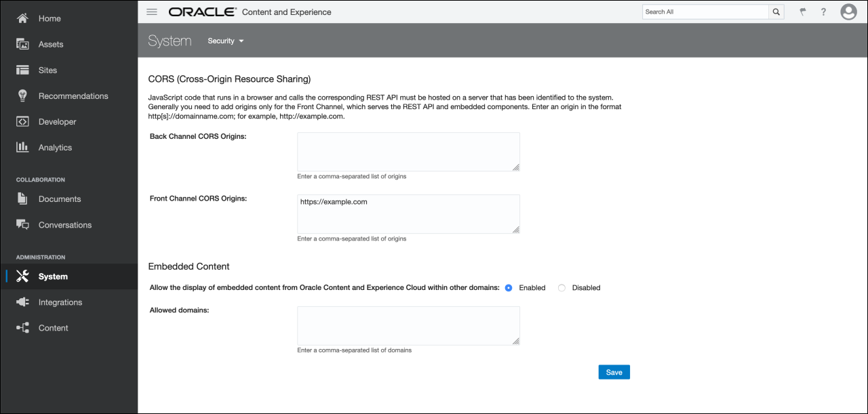Click the Analytics bar chart icon
The width and height of the screenshot is (868, 414).
[22, 147]
